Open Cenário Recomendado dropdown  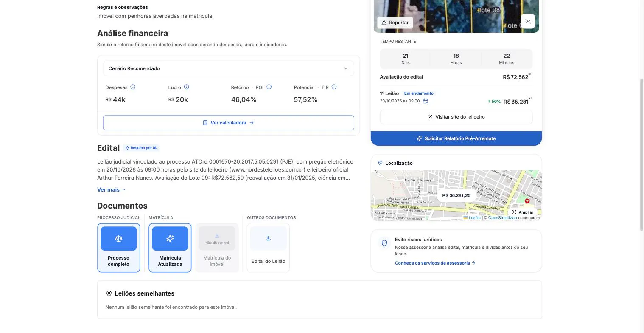(x=228, y=68)
